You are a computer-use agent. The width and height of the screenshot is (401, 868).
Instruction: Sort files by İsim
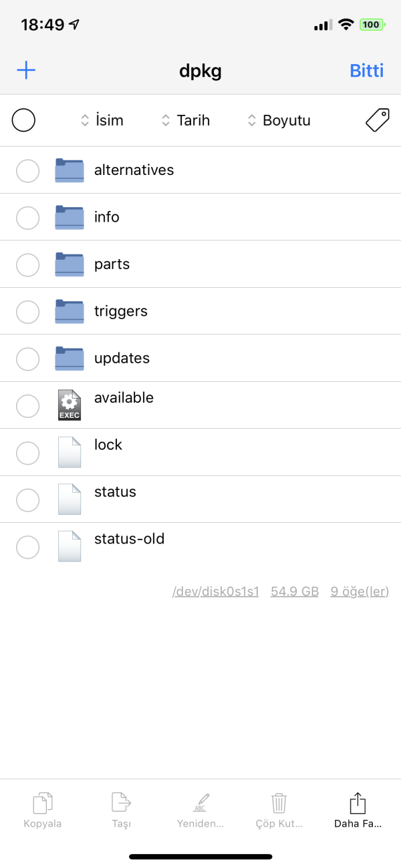pyautogui.click(x=102, y=120)
